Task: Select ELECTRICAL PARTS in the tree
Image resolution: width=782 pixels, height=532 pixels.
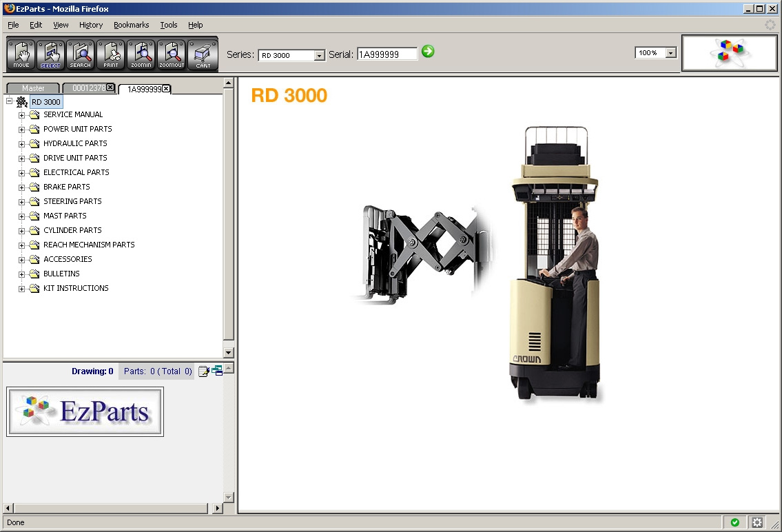Action: pos(76,172)
